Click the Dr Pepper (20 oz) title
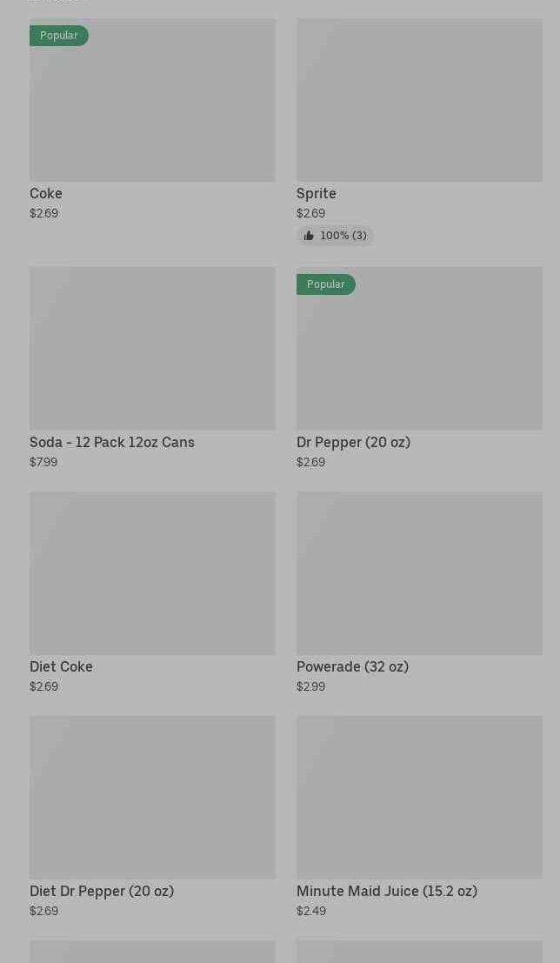This screenshot has width=560, height=963. click(353, 442)
